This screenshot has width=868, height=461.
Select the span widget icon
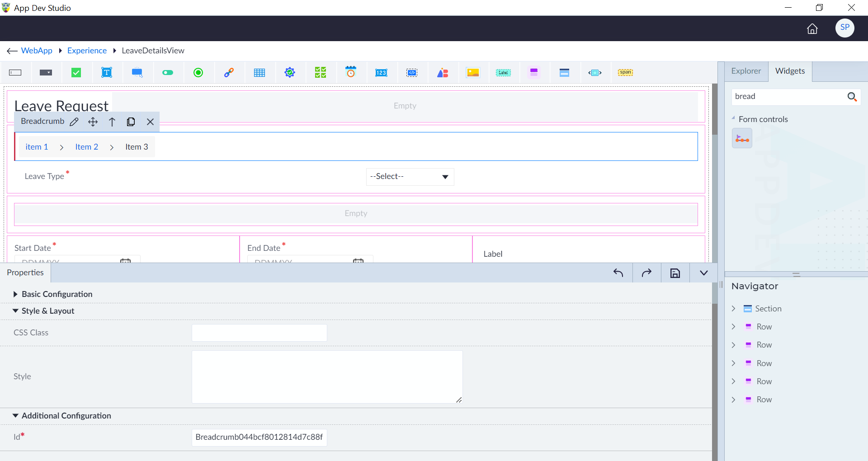coord(625,72)
